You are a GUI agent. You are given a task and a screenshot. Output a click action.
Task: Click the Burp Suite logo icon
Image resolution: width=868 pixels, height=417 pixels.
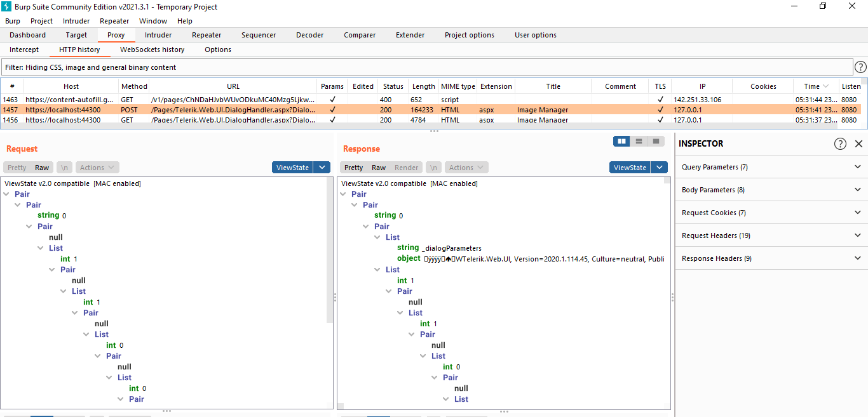pos(8,7)
